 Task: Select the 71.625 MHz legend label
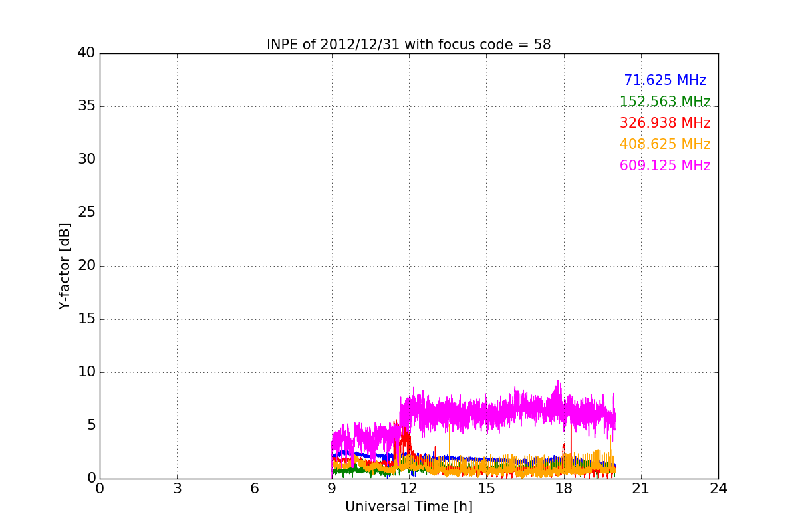665,80
